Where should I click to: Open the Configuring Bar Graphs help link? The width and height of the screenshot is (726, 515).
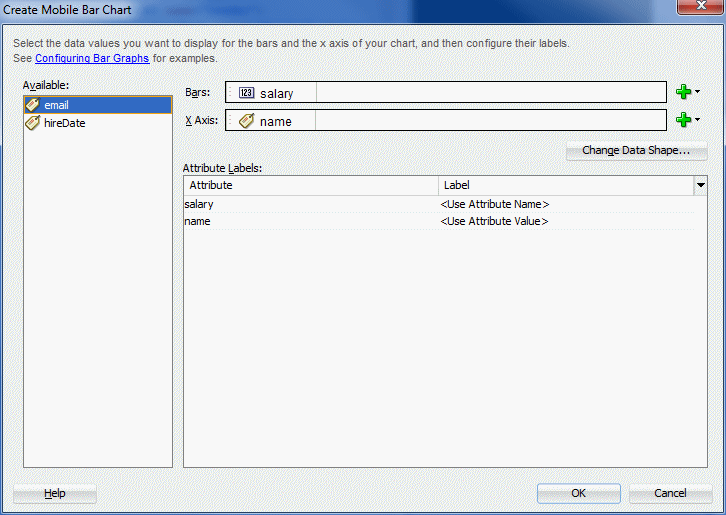(x=92, y=58)
